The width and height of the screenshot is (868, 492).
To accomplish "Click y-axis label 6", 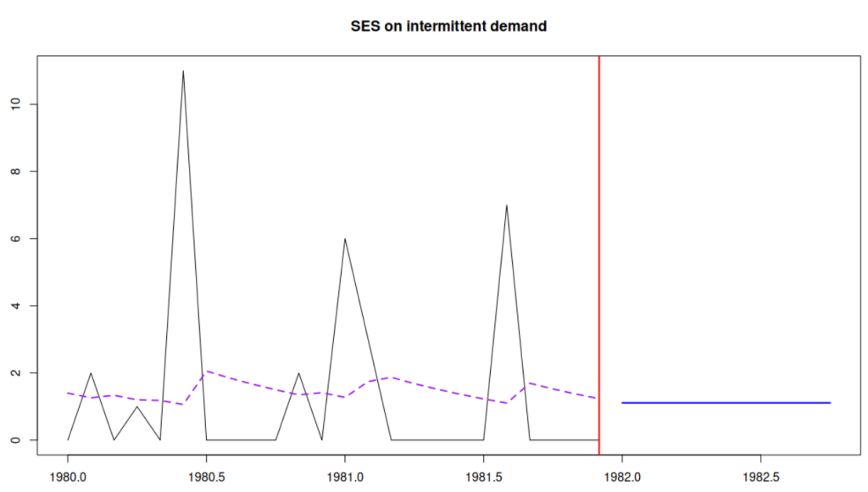I will pyautogui.click(x=15, y=238).
